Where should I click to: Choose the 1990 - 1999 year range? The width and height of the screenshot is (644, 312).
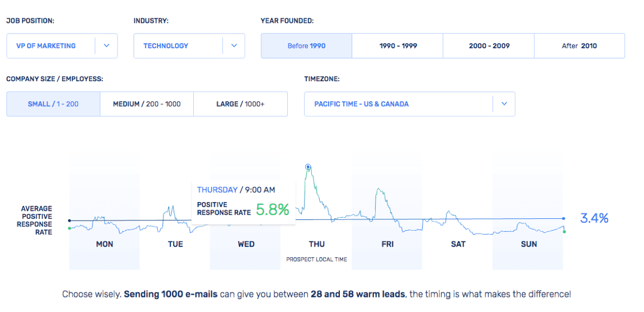(x=398, y=46)
